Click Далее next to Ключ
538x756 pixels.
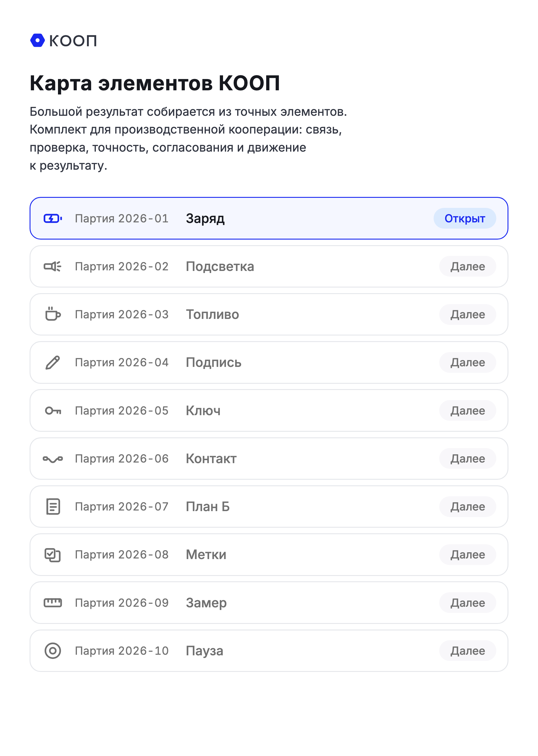pos(467,410)
